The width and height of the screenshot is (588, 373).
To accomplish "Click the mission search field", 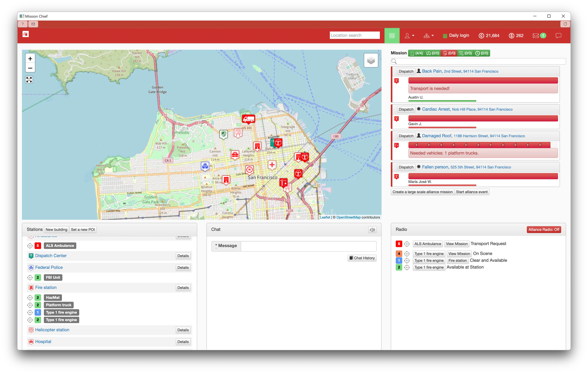I will click(478, 61).
